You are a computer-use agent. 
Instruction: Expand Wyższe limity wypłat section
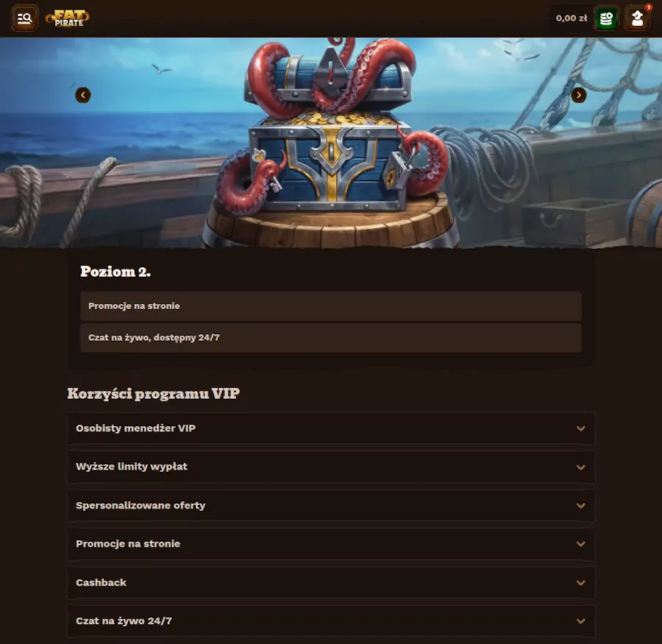coord(331,467)
